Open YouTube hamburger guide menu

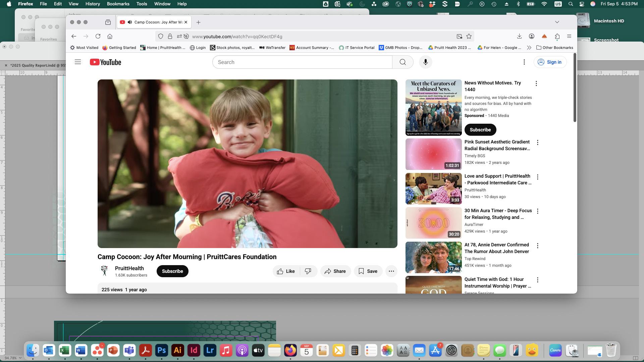point(77,62)
